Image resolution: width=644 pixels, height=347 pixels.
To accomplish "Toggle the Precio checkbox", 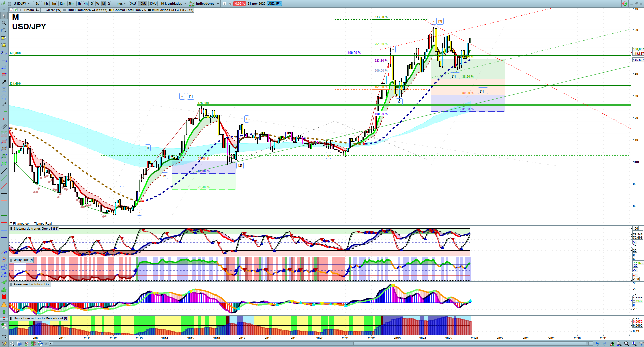I will pyautogui.click(x=21, y=10).
